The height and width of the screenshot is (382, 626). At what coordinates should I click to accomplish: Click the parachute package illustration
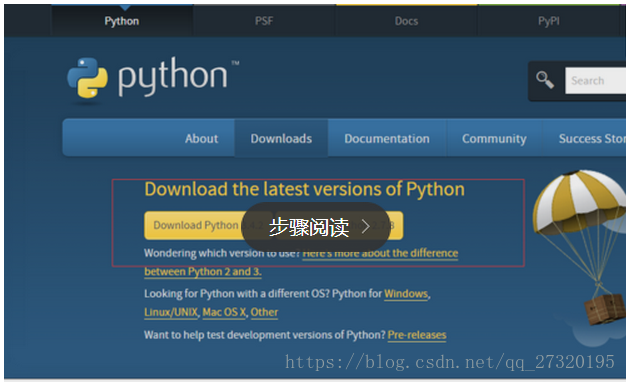pos(580,247)
